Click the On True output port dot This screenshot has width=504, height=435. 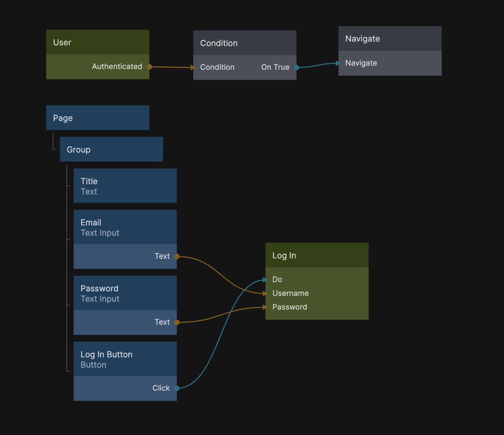(x=296, y=67)
